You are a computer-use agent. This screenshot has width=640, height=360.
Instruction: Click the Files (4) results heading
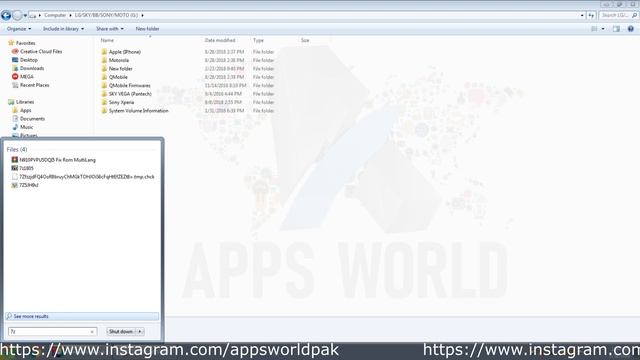(x=17, y=149)
